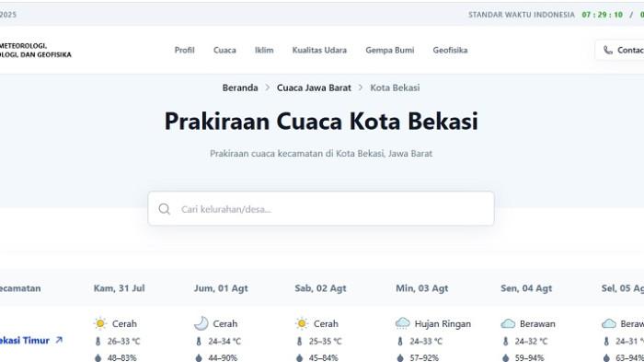Click the rain cloud icon for Min, 03 Agt

click(x=403, y=323)
